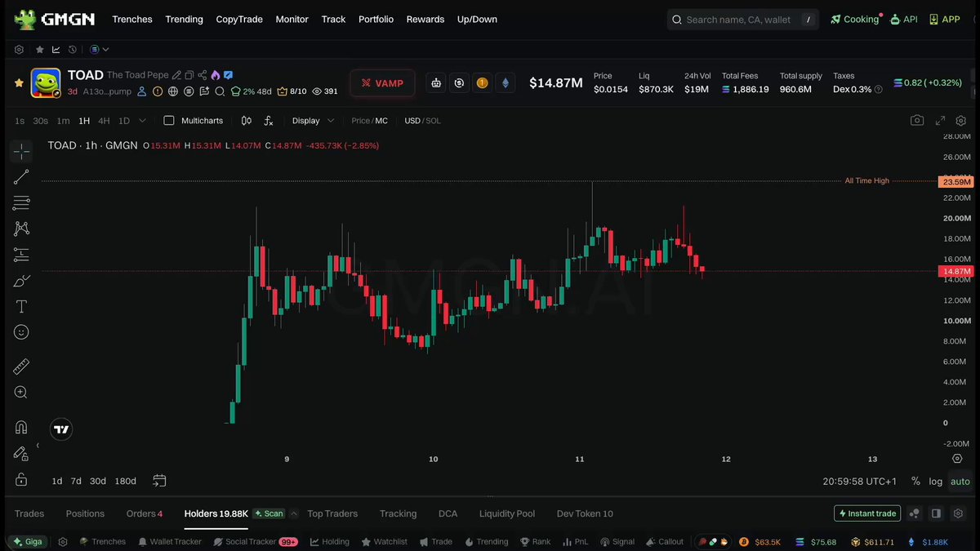Image resolution: width=980 pixels, height=551 pixels.
Task: Click the All Time High line marker
Action: coord(867,181)
